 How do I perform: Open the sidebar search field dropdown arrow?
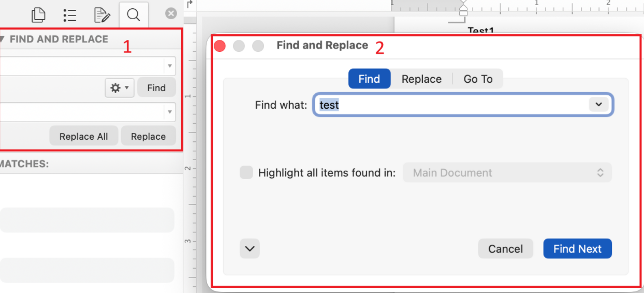170,66
